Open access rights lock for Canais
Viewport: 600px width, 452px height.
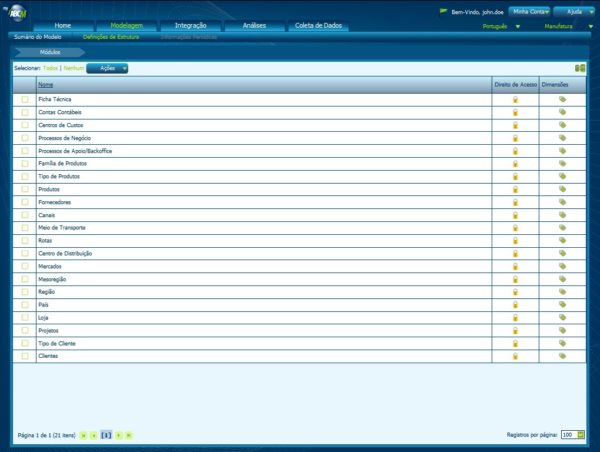tap(516, 215)
